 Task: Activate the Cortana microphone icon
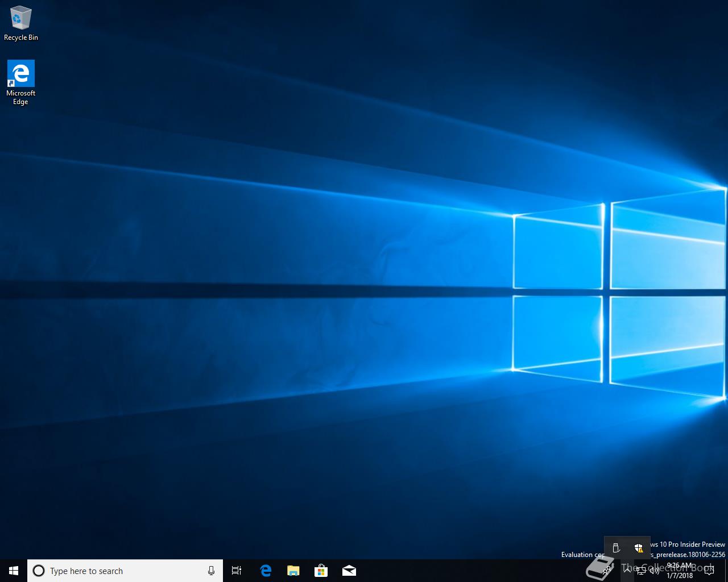click(x=211, y=571)
